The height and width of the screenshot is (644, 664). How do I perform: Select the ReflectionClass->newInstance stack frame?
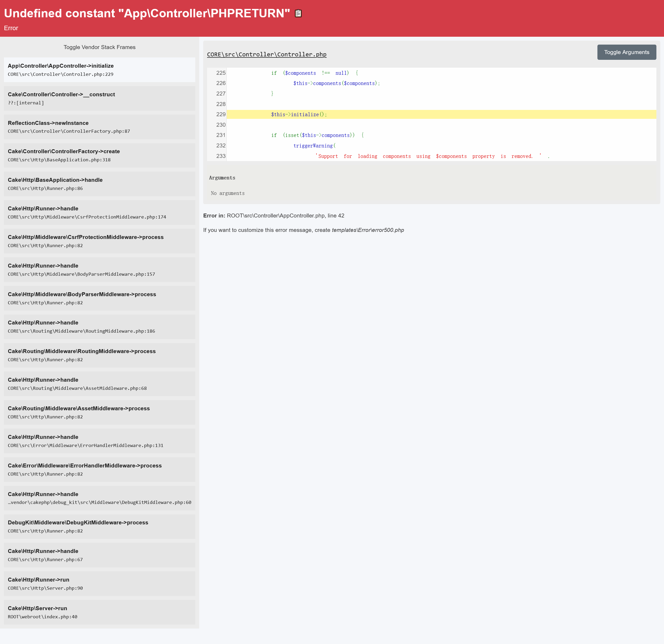[100, 127]
